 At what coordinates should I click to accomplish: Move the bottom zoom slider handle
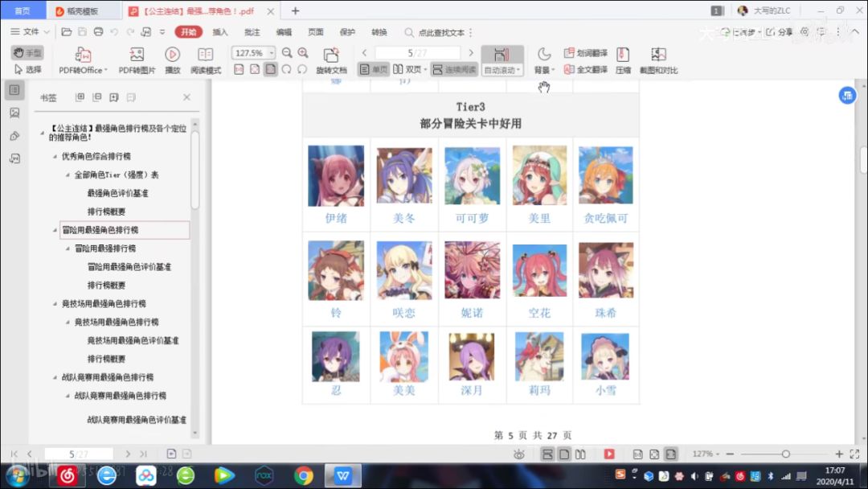[785, 454]
